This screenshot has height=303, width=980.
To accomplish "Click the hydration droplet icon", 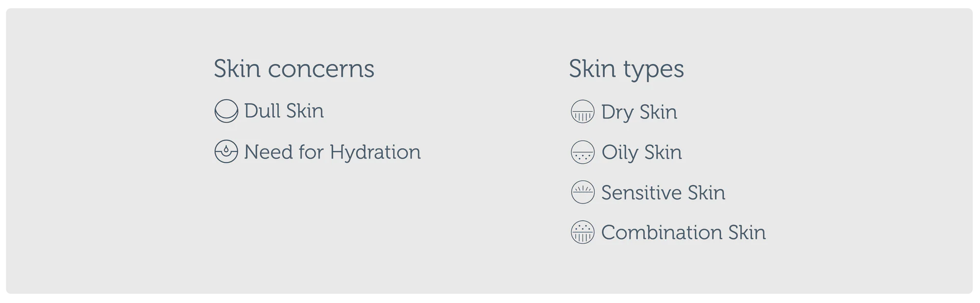I will click(226, 151).
